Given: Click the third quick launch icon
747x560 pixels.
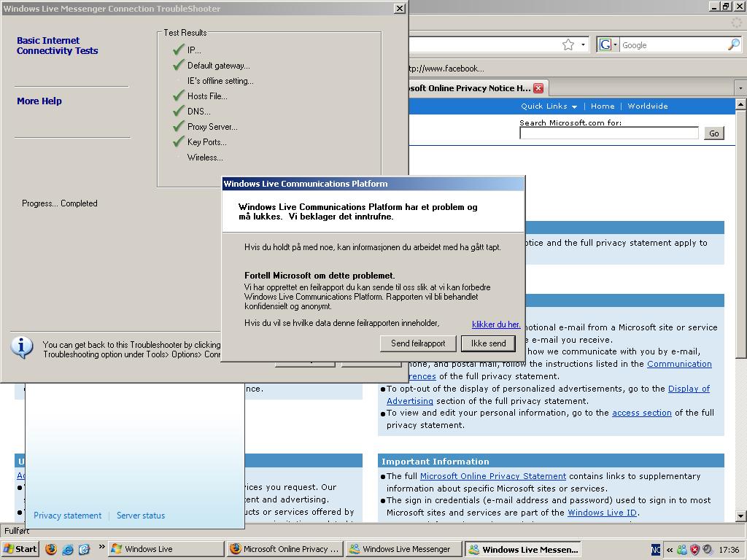Looking at the screenshot, I should pos(85,549).
